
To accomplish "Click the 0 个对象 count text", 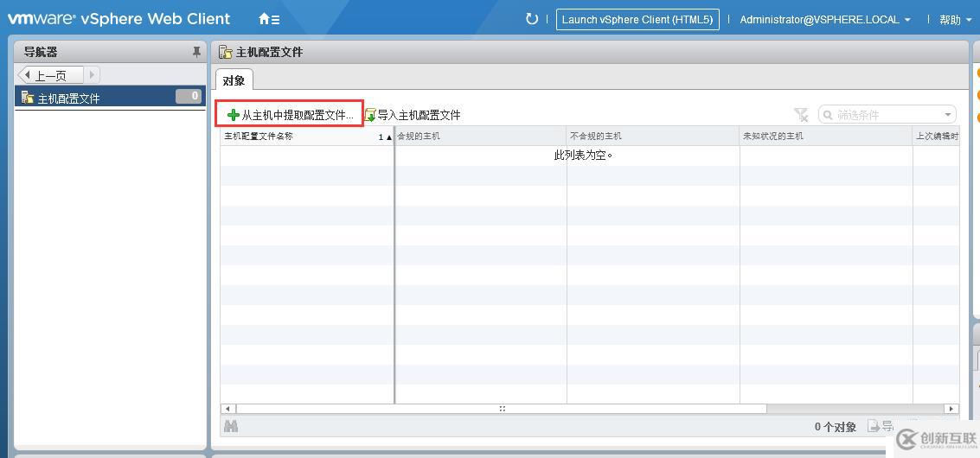I will (x=836, y=428).
